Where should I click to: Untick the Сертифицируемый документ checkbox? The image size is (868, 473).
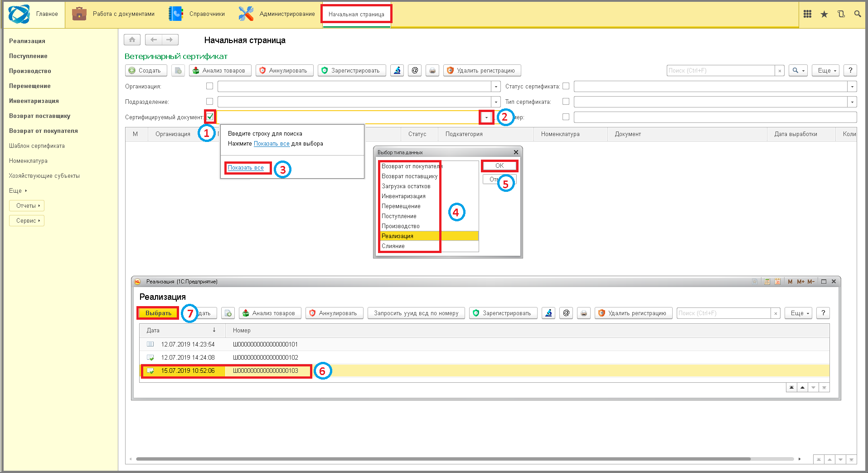(210, 117)
